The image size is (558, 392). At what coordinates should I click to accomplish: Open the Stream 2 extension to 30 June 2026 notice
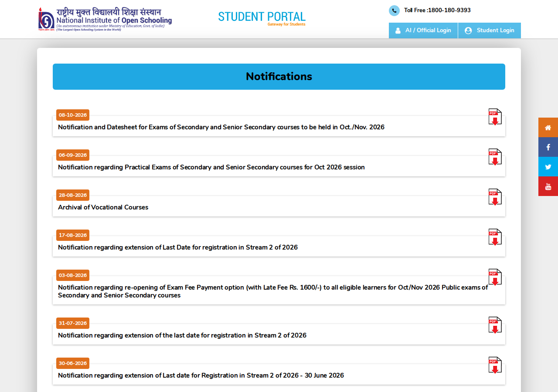click(201, 375)
